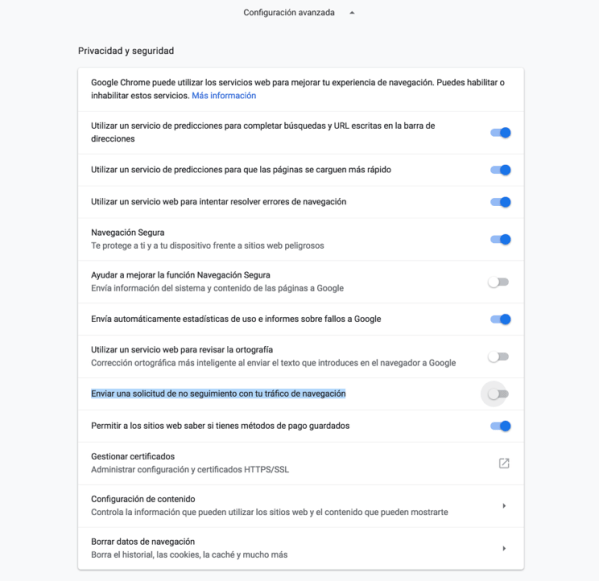Open Borrar datos de navegación chevron arrow
Viewport: 599px width, 581px height.
(504, 549)
